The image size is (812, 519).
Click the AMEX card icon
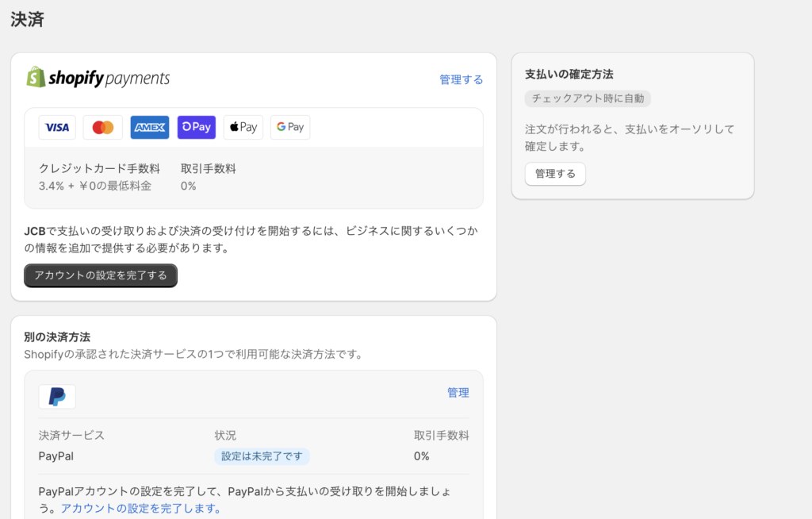pos(150,128)
